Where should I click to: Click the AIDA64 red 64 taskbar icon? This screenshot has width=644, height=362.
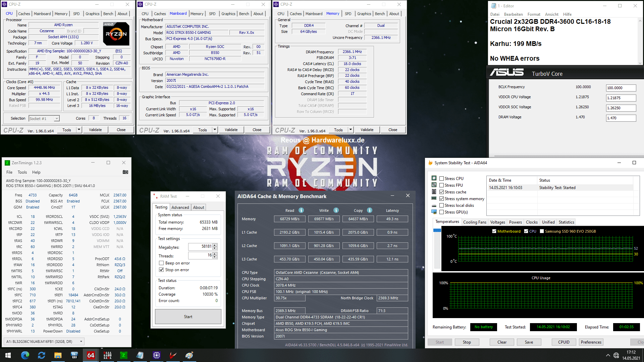coord(91,355)
